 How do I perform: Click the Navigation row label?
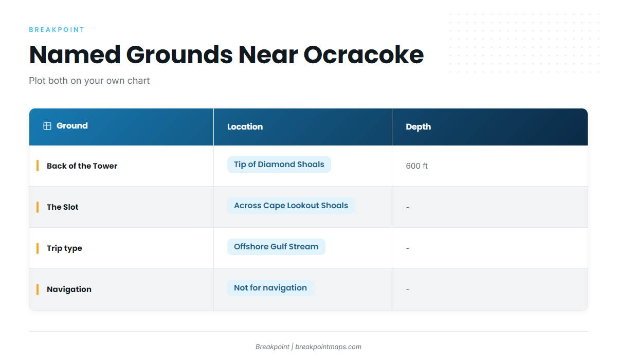(x=69, y=289)
